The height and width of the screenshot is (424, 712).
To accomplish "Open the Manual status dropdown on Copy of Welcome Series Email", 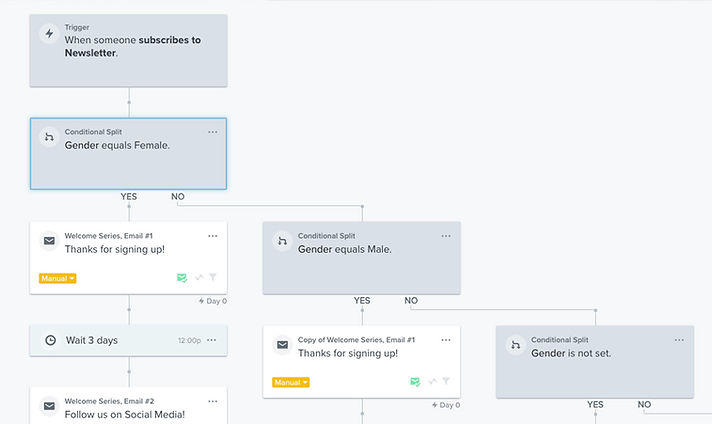I will 291,382.
